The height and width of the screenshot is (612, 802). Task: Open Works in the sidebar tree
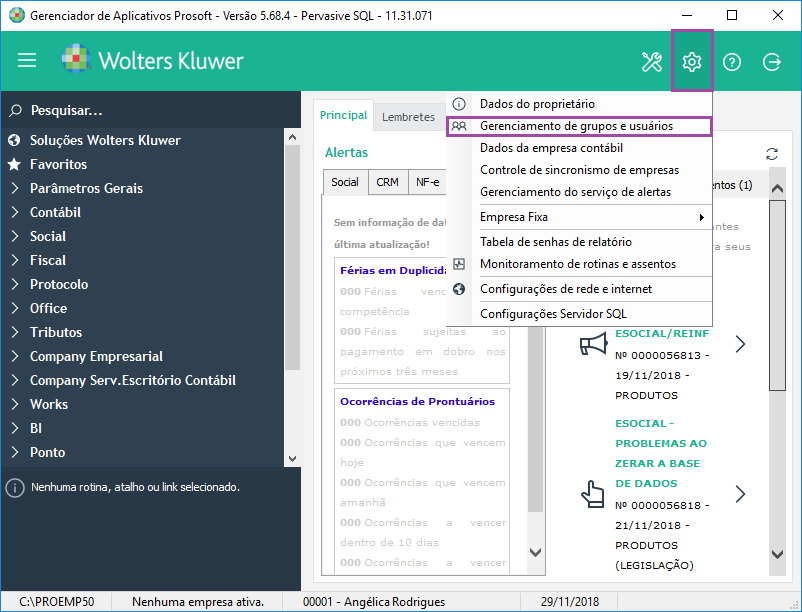(49, 404)
